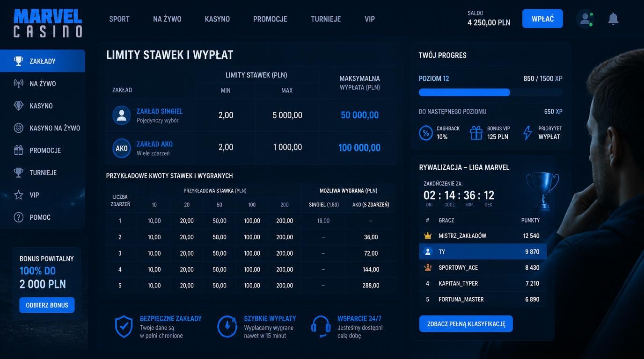The image size is (644, 359).
Task: Open Turnieje in the top navigation
Action: coord(326,19)
